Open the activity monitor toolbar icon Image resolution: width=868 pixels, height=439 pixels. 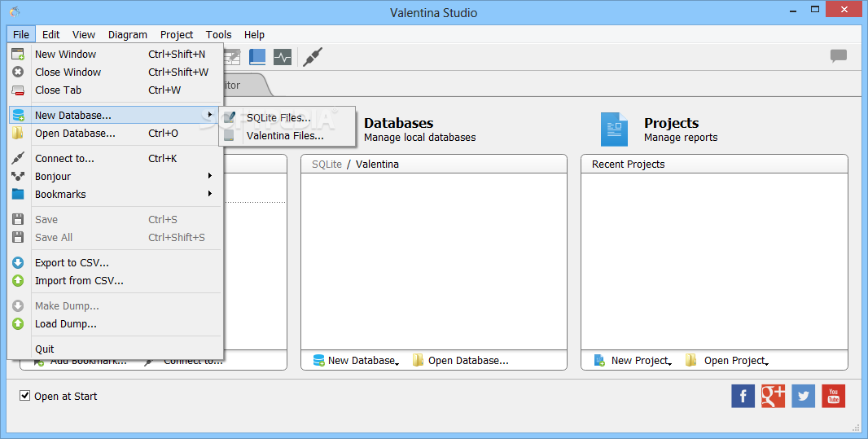click(283, 57)
